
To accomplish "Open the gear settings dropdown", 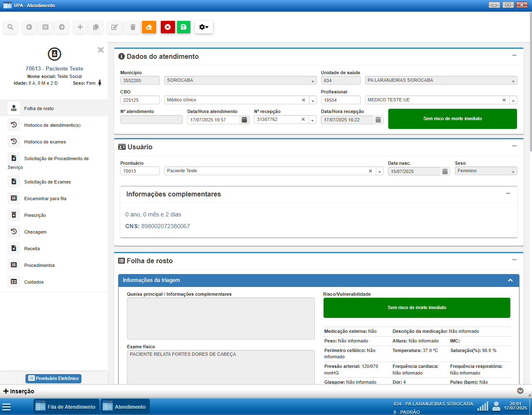I will 204,27.
